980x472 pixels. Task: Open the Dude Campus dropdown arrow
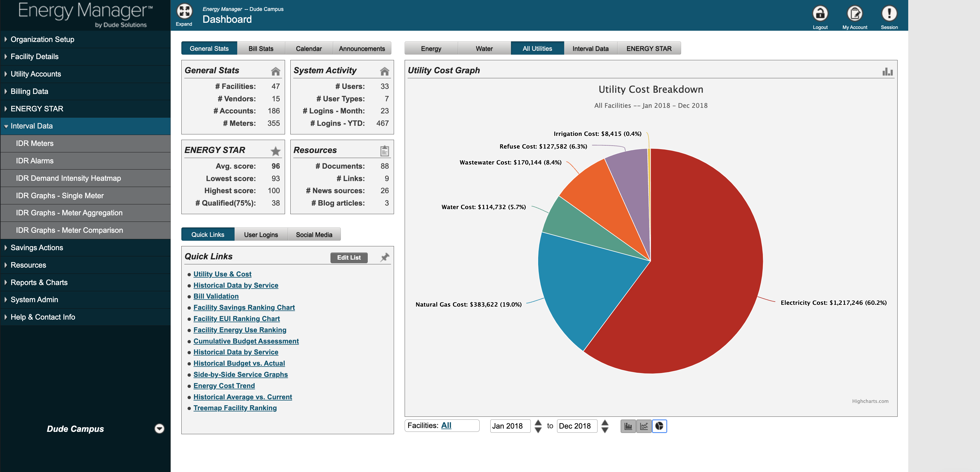[159, 429]
